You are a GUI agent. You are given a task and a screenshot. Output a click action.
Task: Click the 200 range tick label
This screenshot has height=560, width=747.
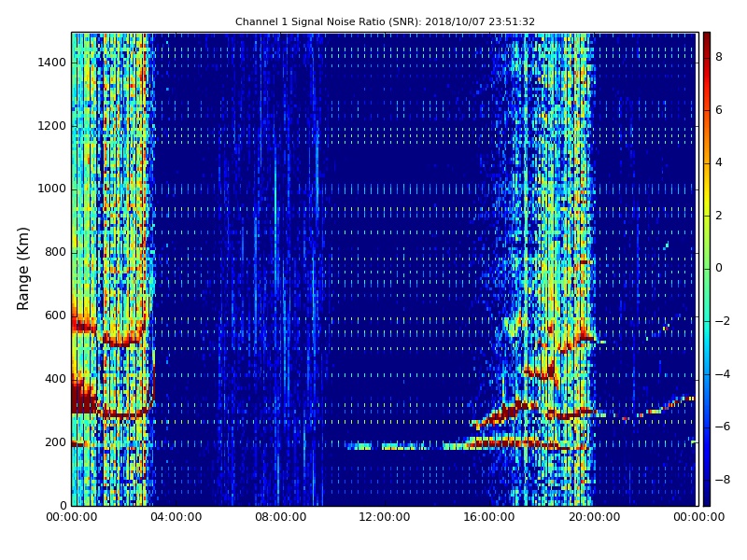(55, 442)
